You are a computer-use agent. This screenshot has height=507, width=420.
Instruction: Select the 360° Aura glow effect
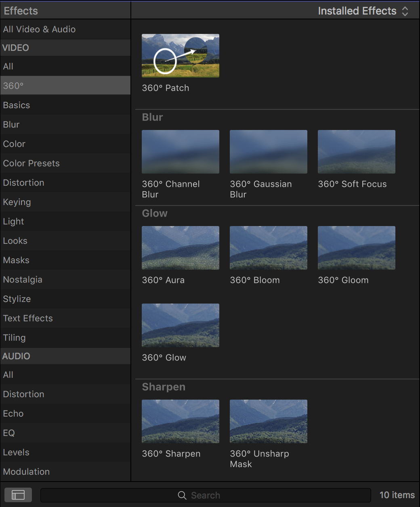[181, 248]
